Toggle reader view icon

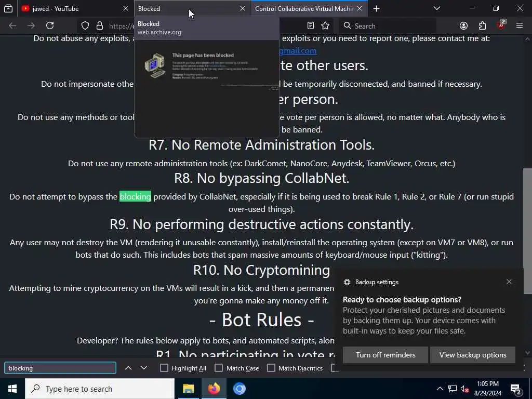coord(311,26)
